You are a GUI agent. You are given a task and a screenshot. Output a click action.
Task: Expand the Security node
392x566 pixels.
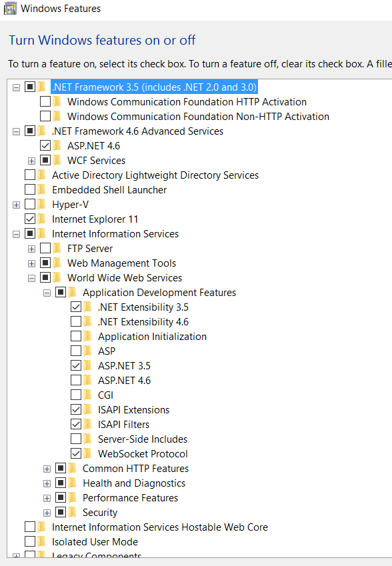click(x=47, y=513)
